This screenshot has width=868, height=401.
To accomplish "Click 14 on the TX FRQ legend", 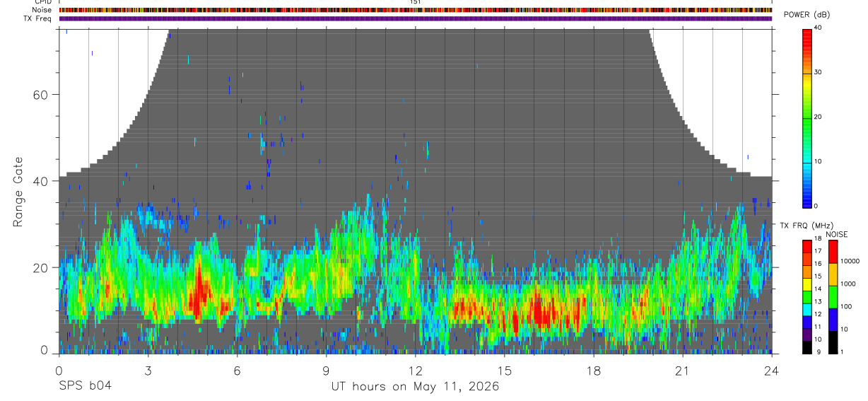I will click(x=818, y=289).
